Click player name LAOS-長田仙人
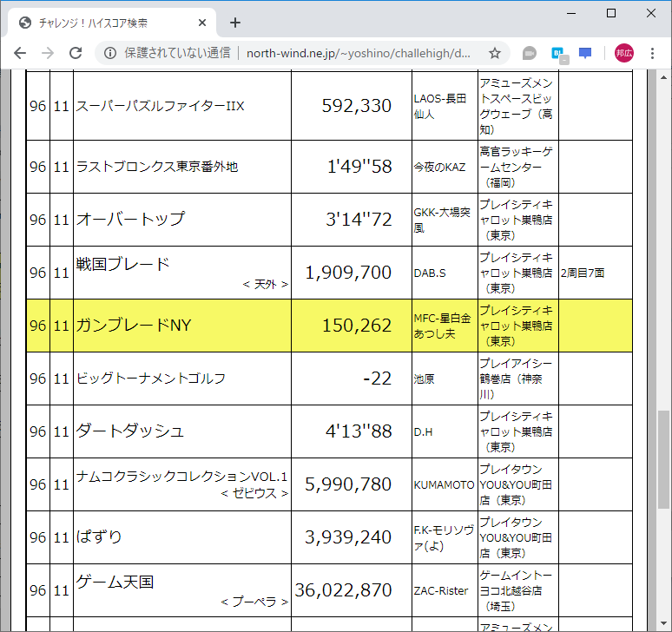 pyautogui.click(x=440, y=106)
